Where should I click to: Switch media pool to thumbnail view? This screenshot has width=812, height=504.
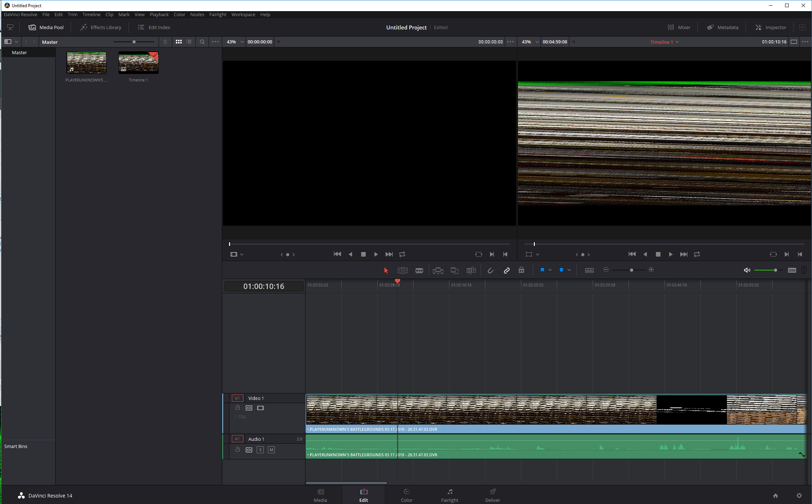[x=179, y=42]
